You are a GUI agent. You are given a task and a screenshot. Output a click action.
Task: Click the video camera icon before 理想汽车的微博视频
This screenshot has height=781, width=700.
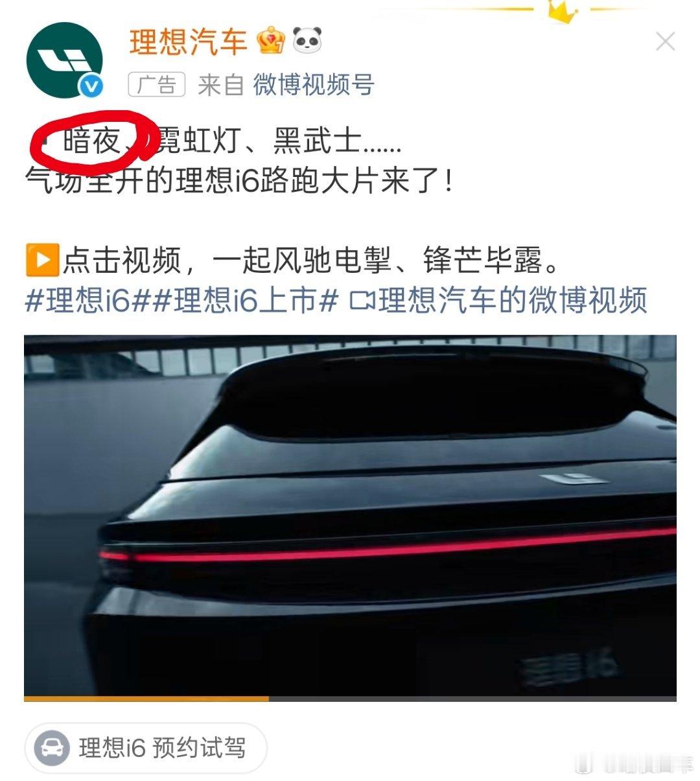click(362, 301)
